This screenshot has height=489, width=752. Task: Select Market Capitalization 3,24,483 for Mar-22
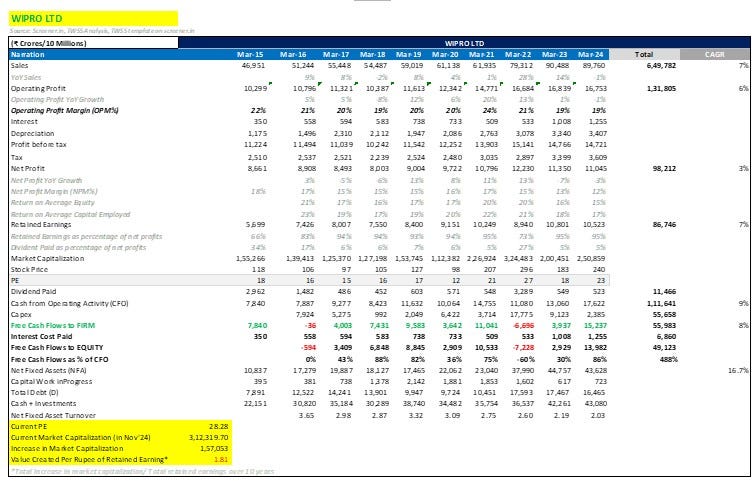[x=521, y=258]
